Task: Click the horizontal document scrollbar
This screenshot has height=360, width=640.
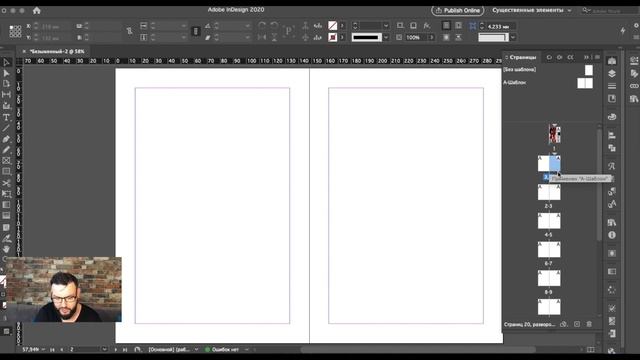Action: pyautogui.click(x=418, y=349)
